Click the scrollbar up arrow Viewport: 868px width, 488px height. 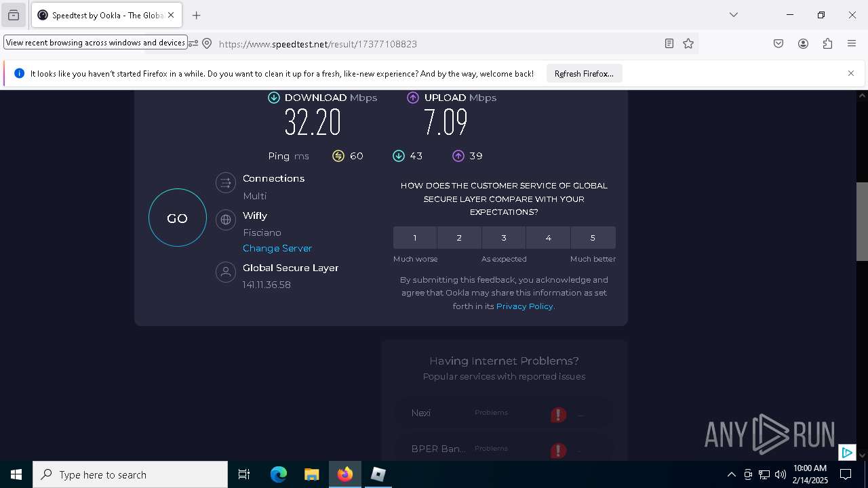862,96
